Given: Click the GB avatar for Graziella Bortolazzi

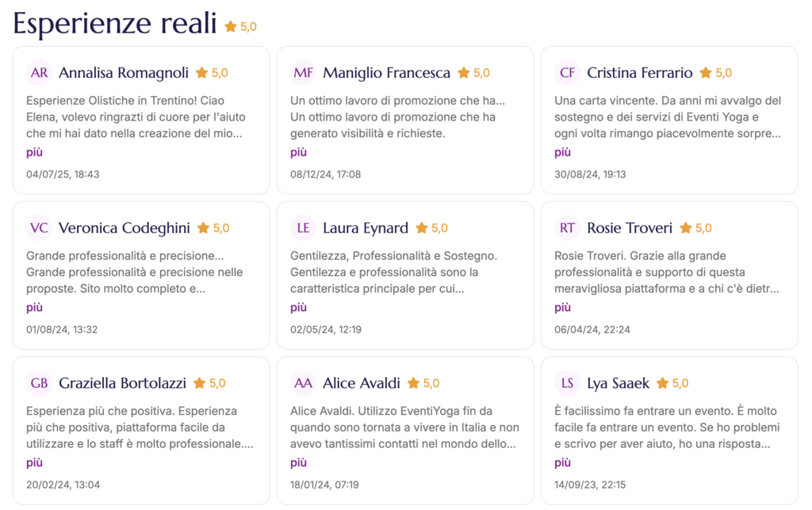Looking at the screenshot, I should click(40, 384).
